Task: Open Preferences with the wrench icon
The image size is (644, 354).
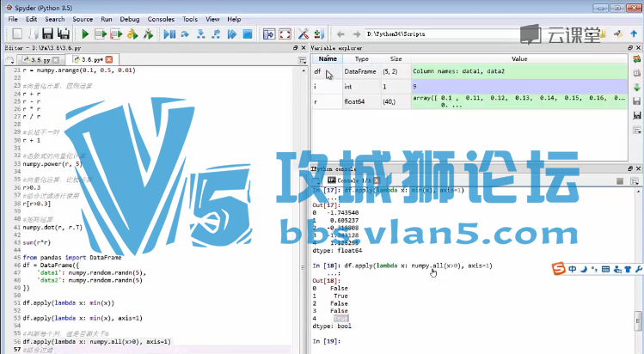Action: (x=304, y=34)
